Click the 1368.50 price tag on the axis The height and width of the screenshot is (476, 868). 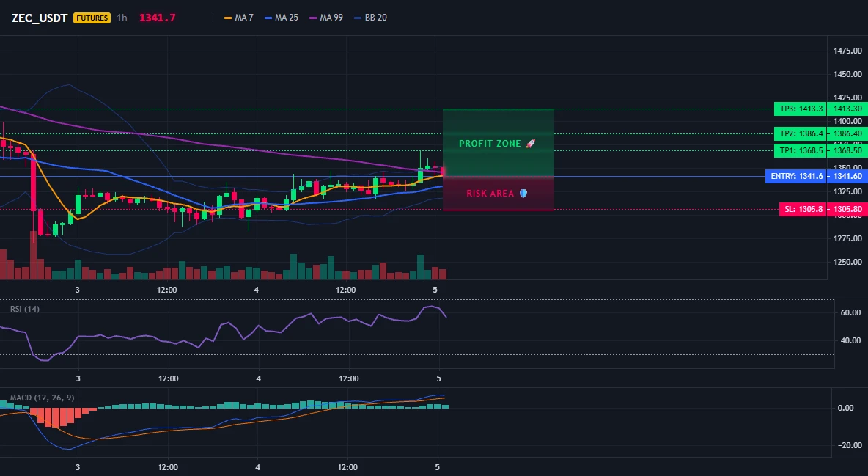pyautogui.click(x=847, y=150)
